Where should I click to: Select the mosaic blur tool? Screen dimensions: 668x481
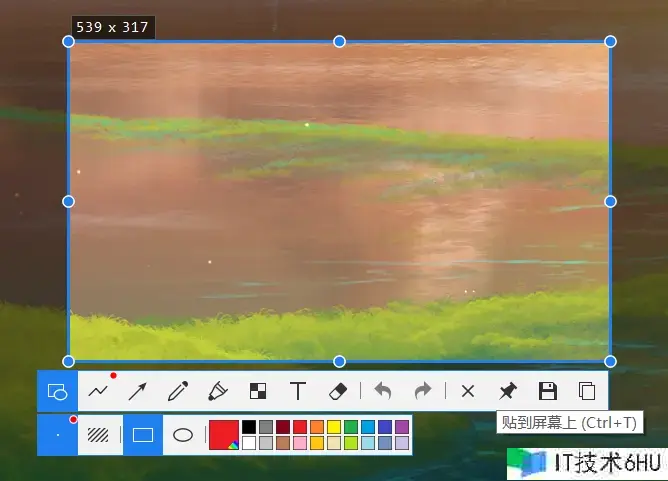[x=258, y=391]
